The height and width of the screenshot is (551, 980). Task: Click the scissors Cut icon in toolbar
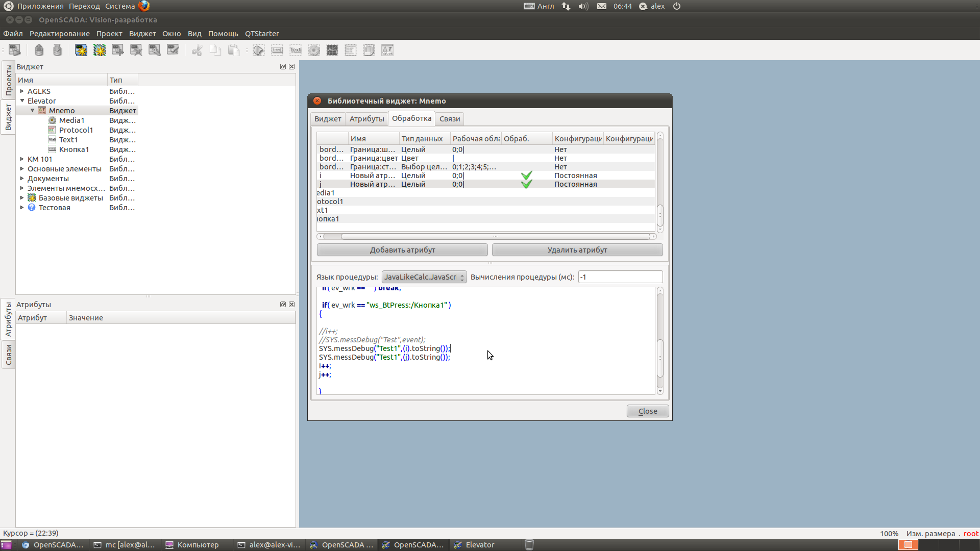tap(197, 50)
